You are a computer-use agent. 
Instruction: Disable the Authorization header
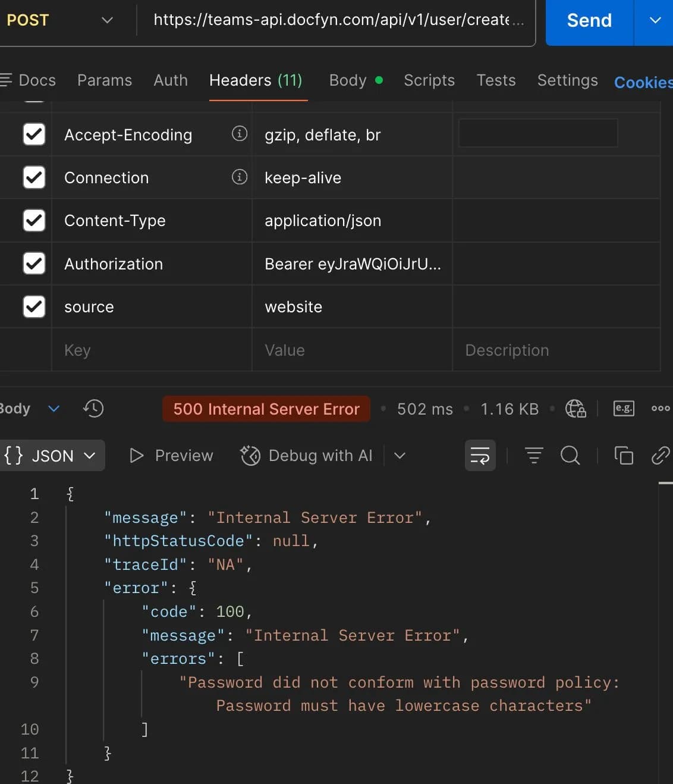[34, 264]
